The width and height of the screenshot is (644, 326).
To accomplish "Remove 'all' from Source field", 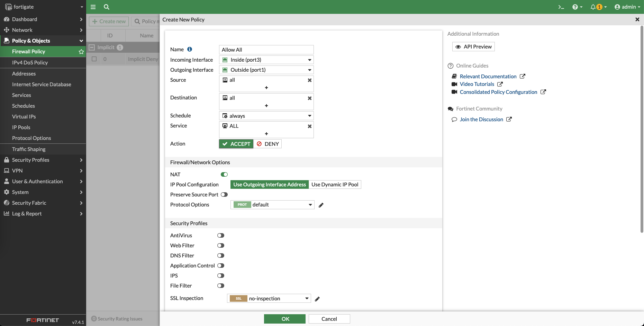I will click(309, 80).
